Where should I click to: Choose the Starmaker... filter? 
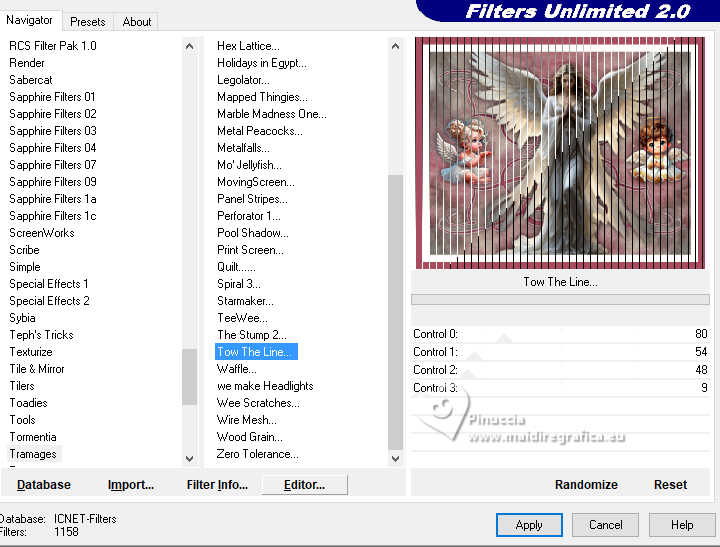(245, 301)
